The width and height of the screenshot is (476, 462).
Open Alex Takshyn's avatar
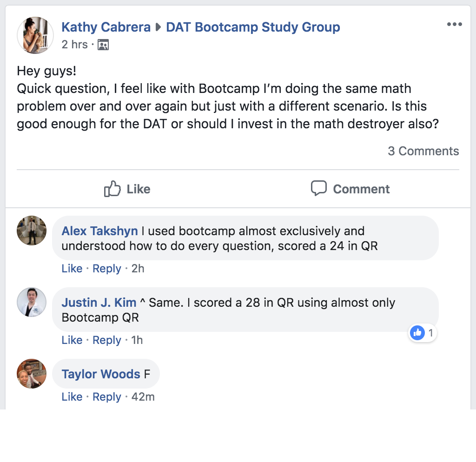[x=32, y=231]
